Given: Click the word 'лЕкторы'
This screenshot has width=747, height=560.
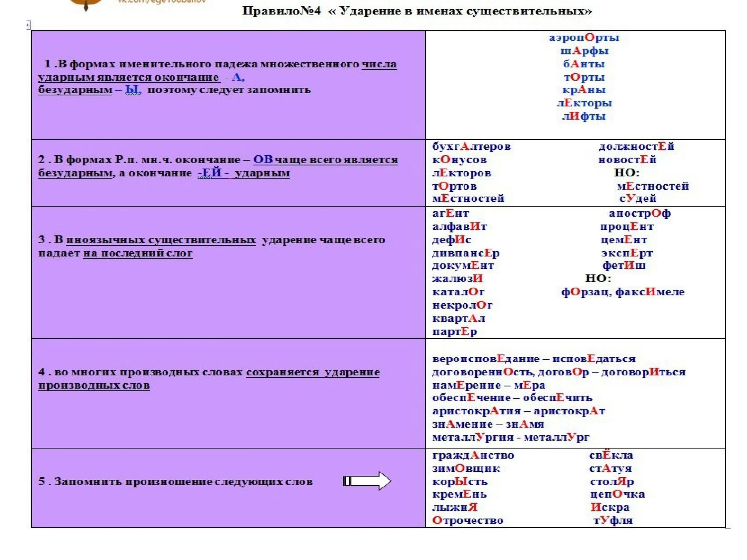Looking at the screenshot, I should 584,103.
